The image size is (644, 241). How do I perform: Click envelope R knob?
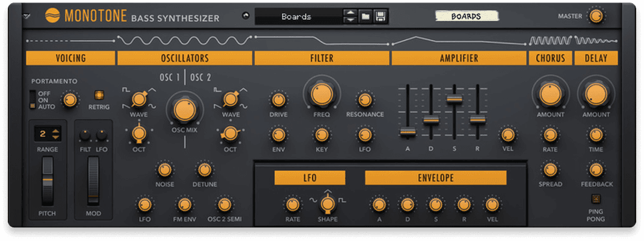pyautogui.click(x=464, y=205)
